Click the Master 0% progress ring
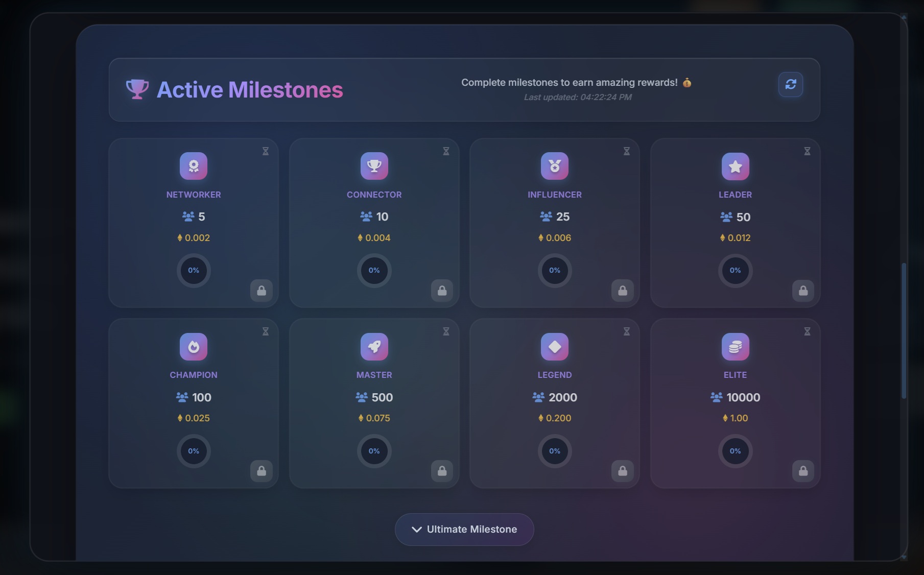Image resolution: width=924 pixels, height=575 pixels. coord(374,451)
